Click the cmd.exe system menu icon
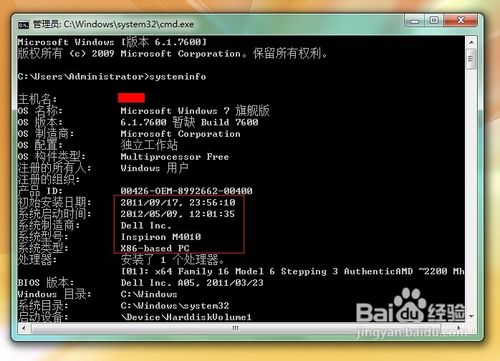The height and width of the screenshot is (361, 500). (x=23, y=25)
